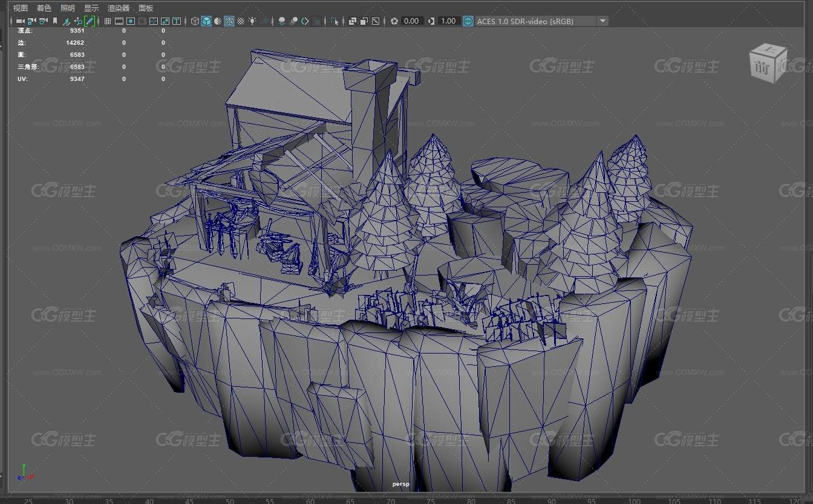Toggle the View Transform ON button
This screenshot has width=813, height=504.
[x=468, y=21]
